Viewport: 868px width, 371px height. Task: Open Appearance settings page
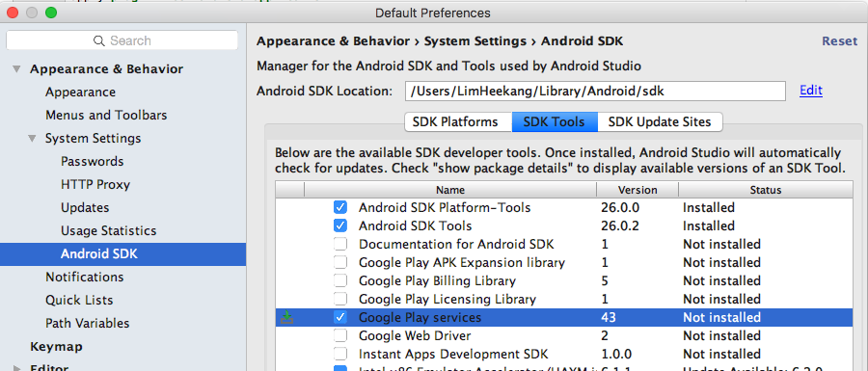point(80,93)
